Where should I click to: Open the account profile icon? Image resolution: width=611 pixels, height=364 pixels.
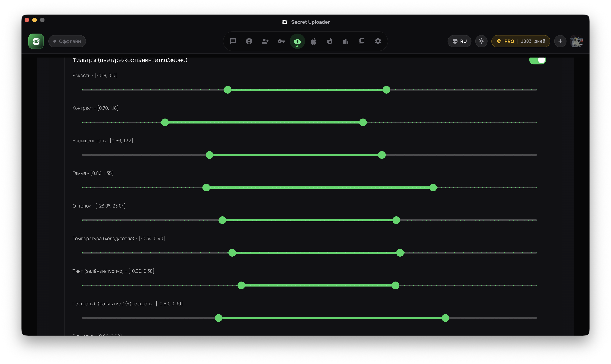(249, 41)
